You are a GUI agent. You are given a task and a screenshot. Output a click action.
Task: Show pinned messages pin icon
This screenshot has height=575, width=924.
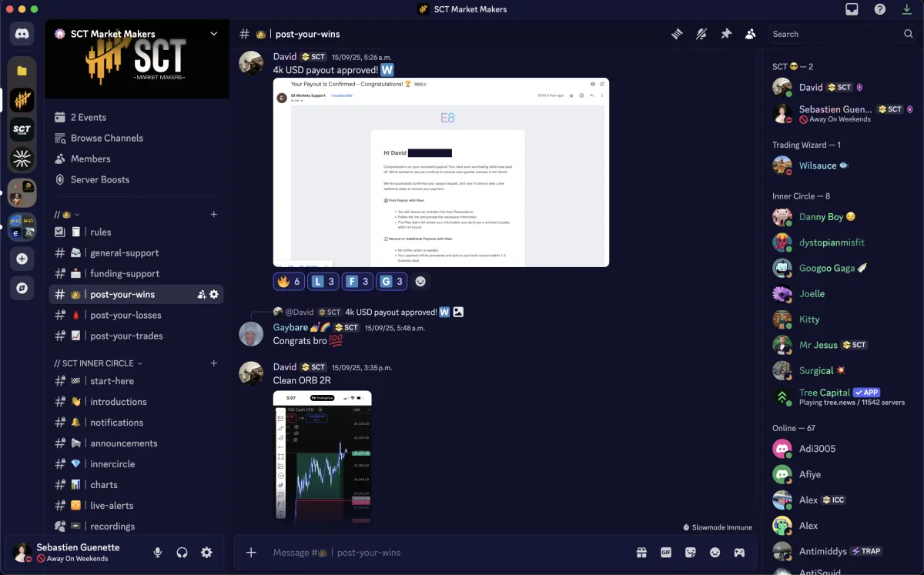[x=725, y=34]
